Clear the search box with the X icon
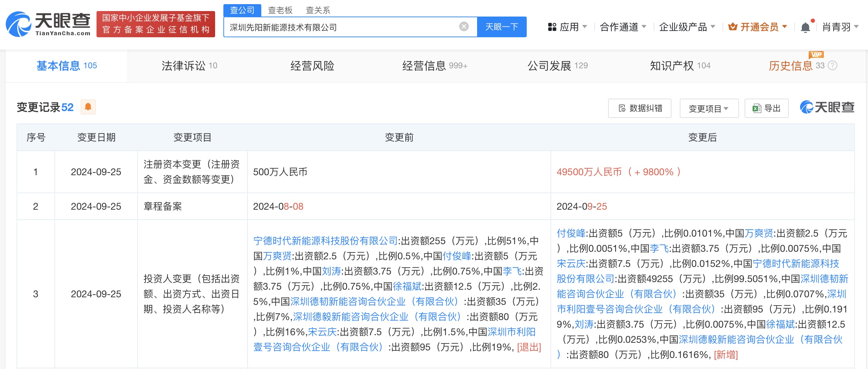Image resolution: width=868 pixels, height=369 pixels. click(x=464, y=27)
